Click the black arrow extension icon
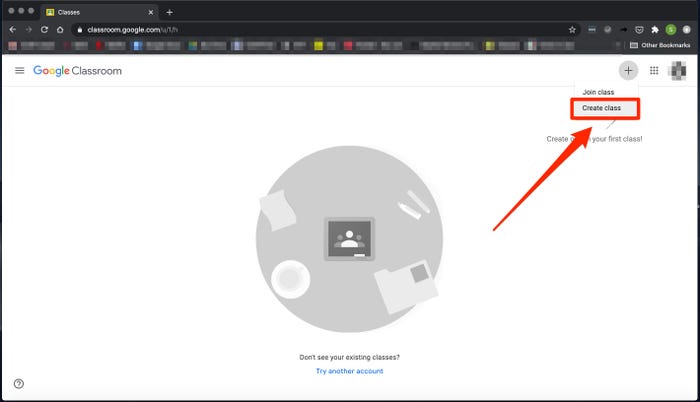The width and height of the screenshot is (700, 402). pos(624,29)
